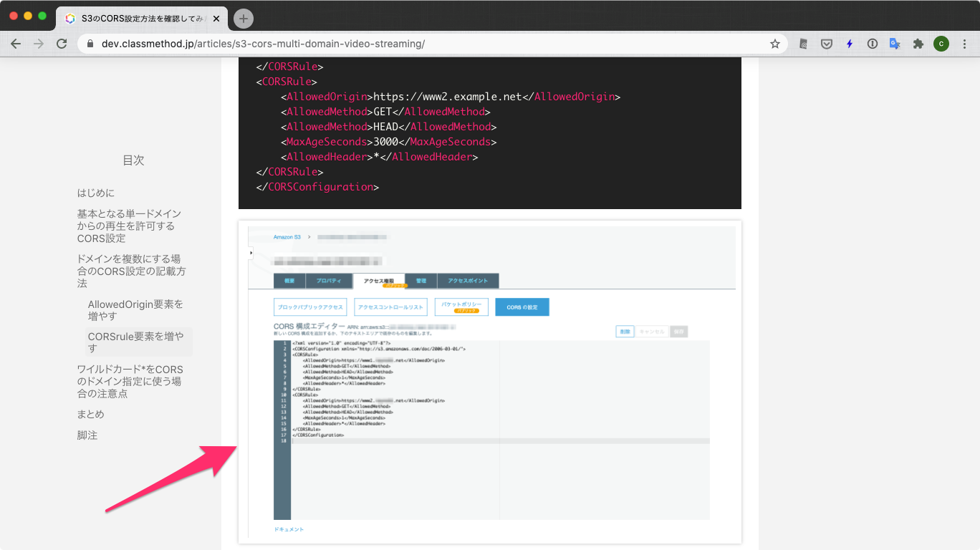Open the circled exclamation extension icon
This screenshot has width=980, height=550.
tap(872, 44)
